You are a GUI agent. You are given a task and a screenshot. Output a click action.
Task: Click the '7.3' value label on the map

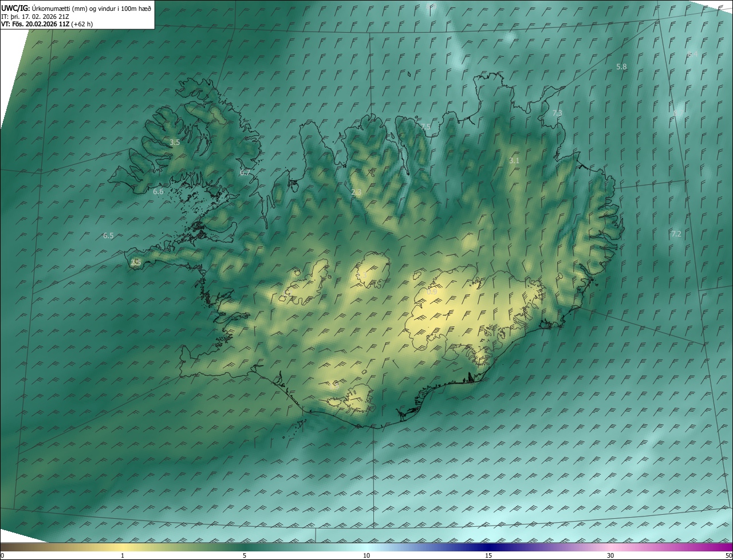pos(557,113)
